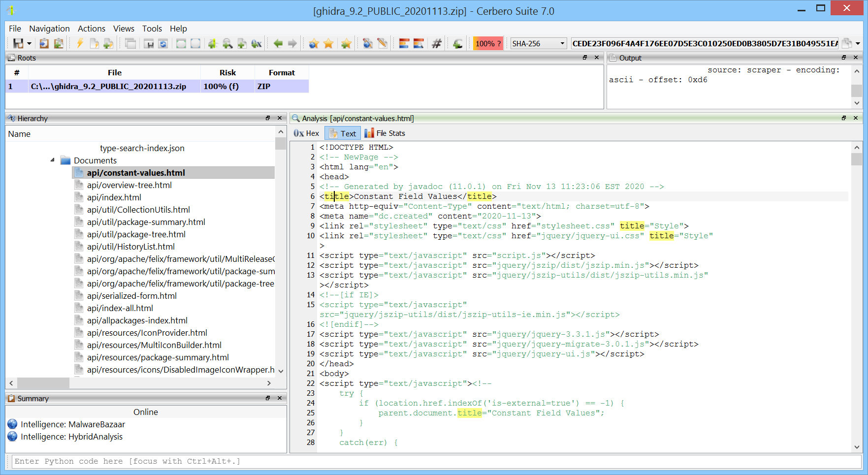Viewport: 868px width, 475px height.
Task: Click the green back arrow icon
Action: tap(278, 43)
